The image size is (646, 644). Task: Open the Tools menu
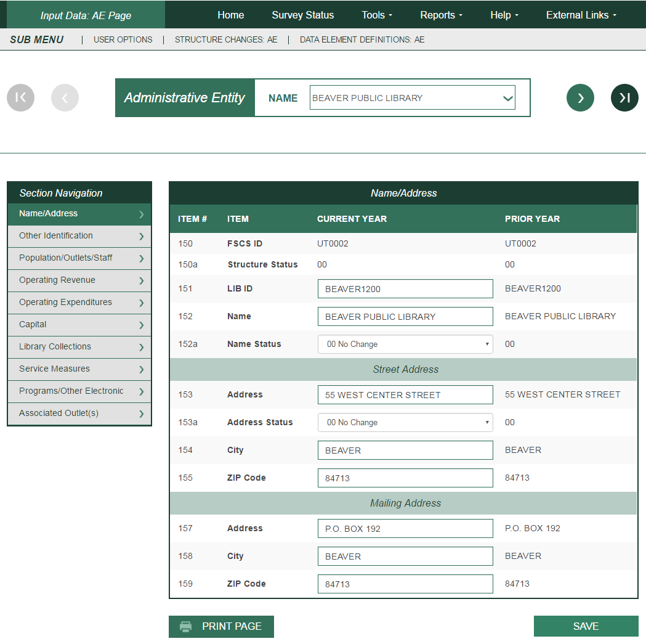(x=377, y=15)
